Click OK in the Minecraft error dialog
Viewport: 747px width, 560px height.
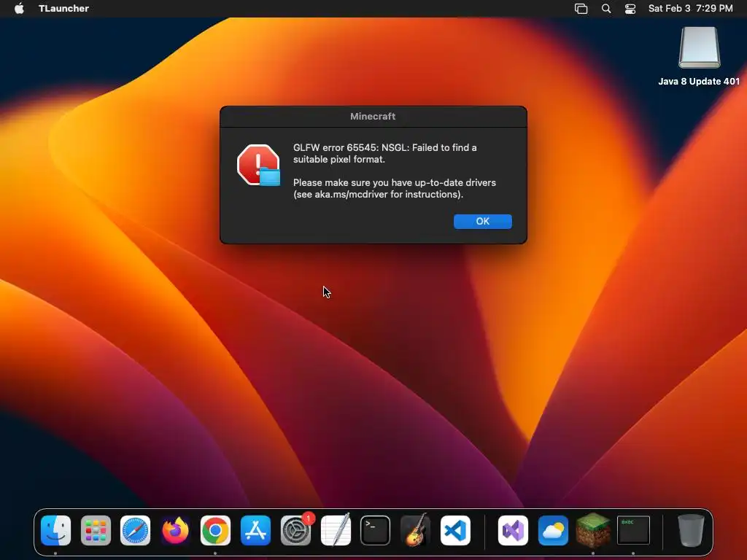(x=483, y=222)
